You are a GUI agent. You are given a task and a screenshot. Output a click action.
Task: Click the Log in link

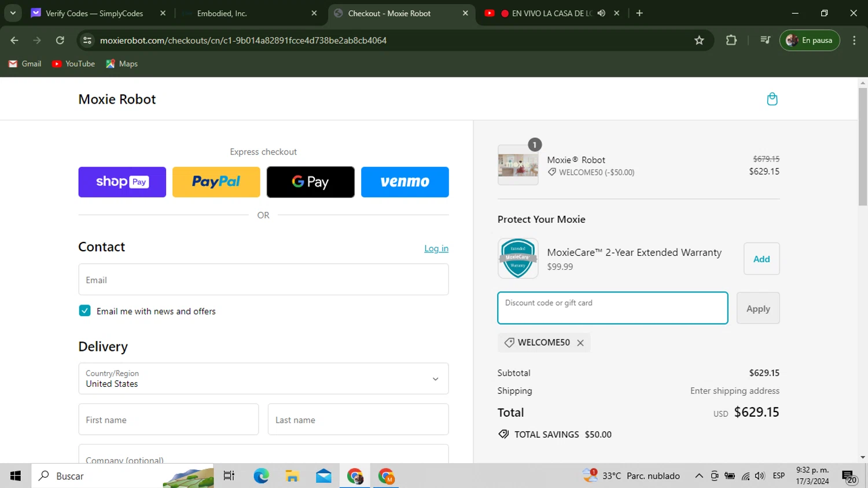(436, 248)
